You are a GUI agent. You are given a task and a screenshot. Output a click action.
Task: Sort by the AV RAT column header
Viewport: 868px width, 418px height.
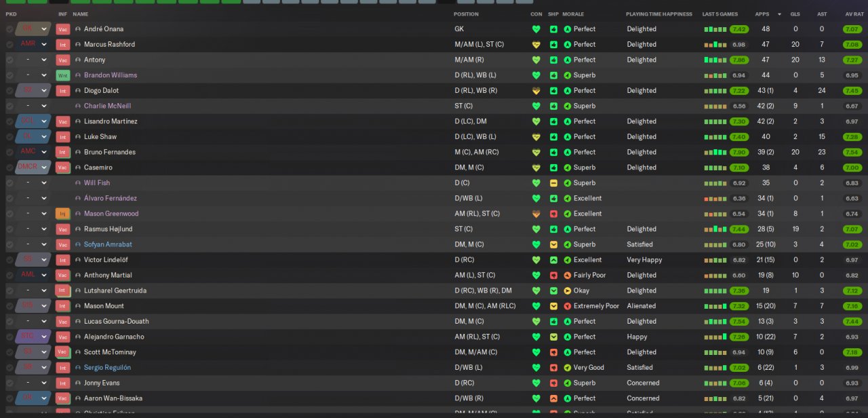pos(854,14)
